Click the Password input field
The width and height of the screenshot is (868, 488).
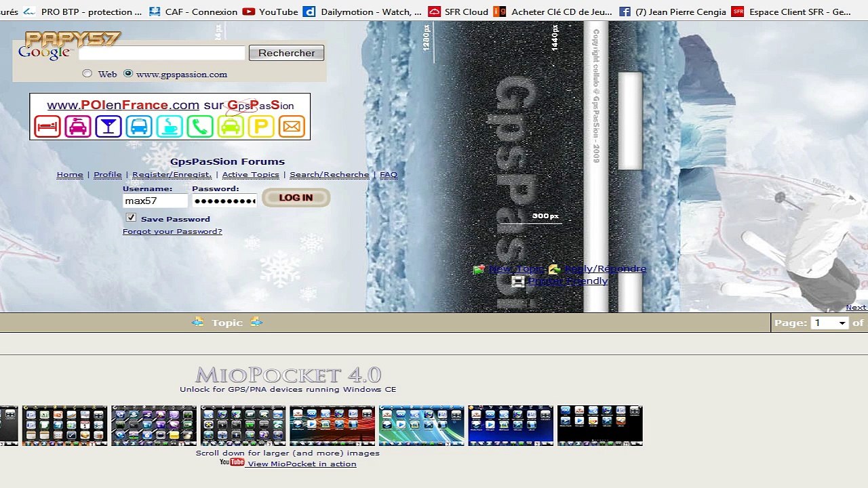(224, 201)
